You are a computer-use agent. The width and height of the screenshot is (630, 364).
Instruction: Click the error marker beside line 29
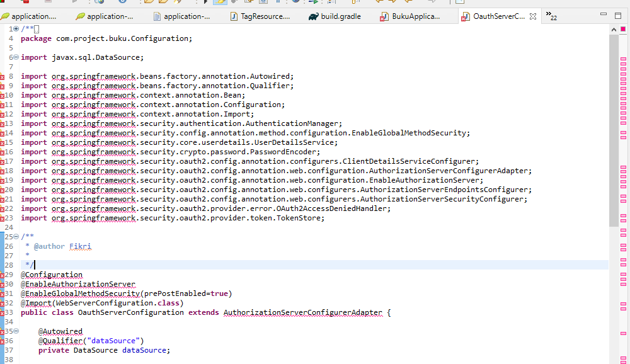(x=3, y=275)
